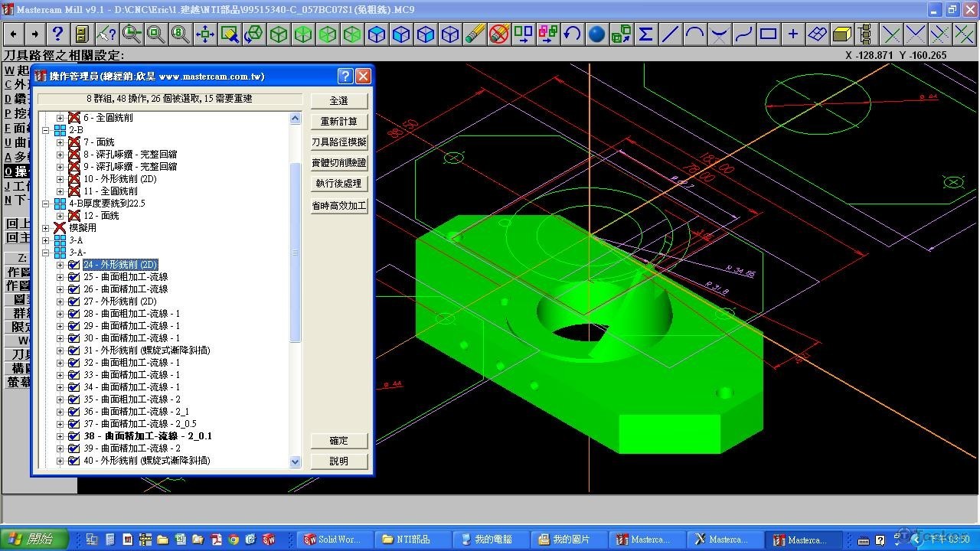Image resolution: width=980 pixels, height=551 pixels.
Task: Toggle checkmark on operation 31 外形銑削
Action: point(73,350)
